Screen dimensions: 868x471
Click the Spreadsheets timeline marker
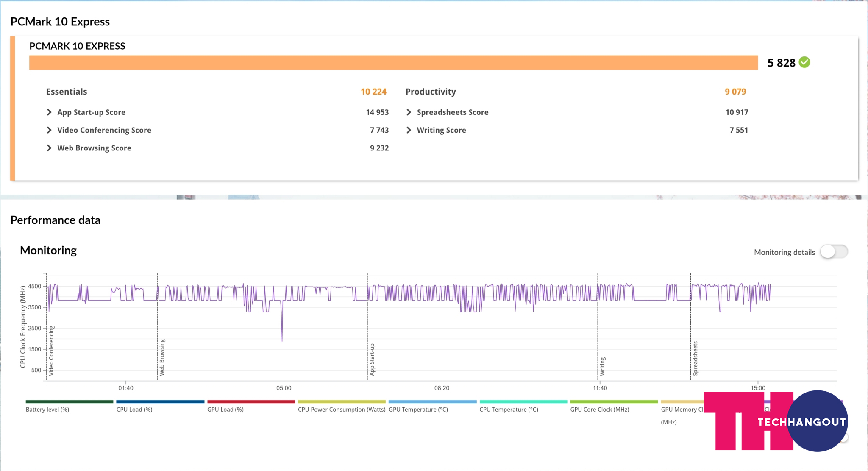coord(695,358)
